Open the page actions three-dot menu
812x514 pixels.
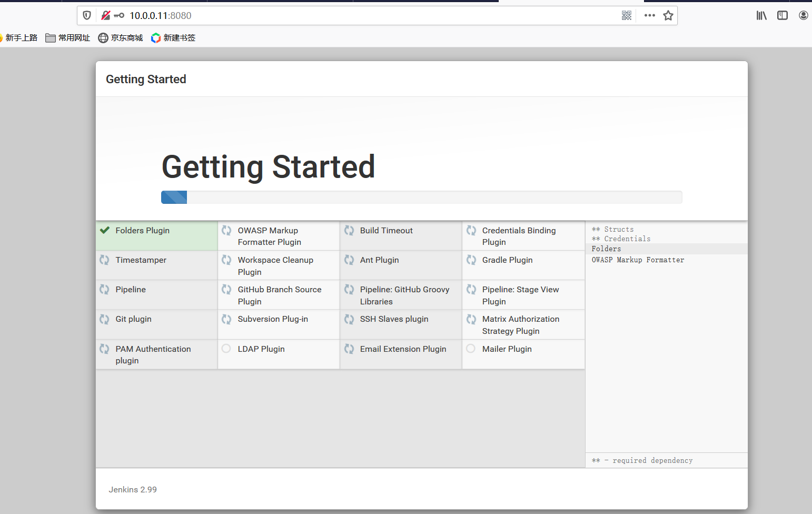coord(650,15)
